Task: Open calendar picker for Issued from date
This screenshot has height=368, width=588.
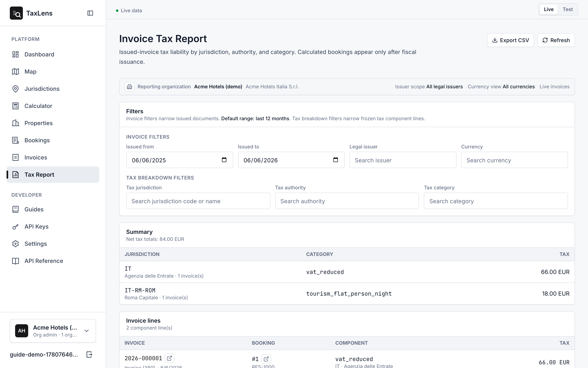Action: click(x=224, y=160)
